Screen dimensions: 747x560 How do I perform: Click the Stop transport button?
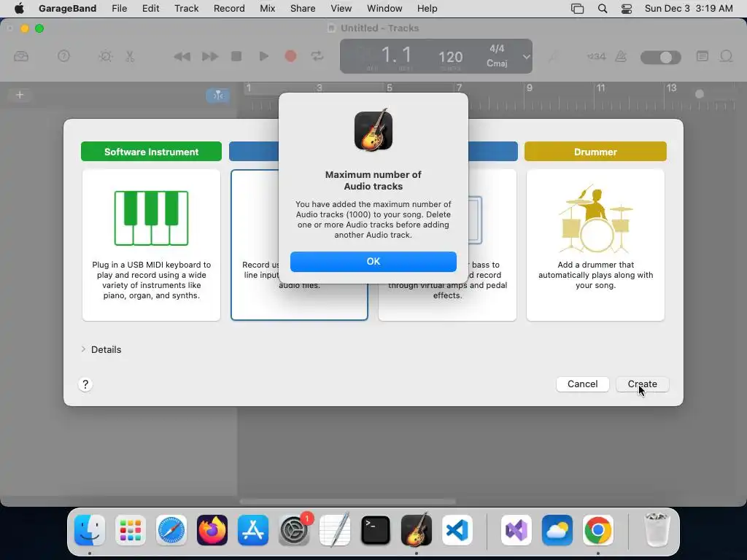(x=236, y=56)
